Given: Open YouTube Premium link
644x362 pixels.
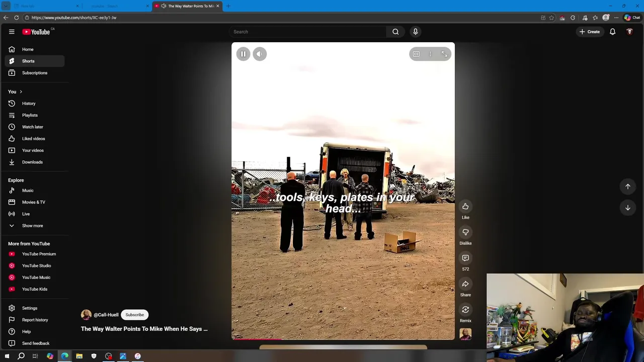Looking at the screenshot, I should 35,254.
